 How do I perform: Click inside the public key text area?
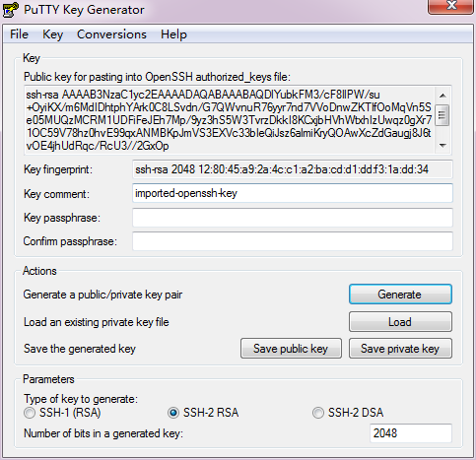(230, 120)
